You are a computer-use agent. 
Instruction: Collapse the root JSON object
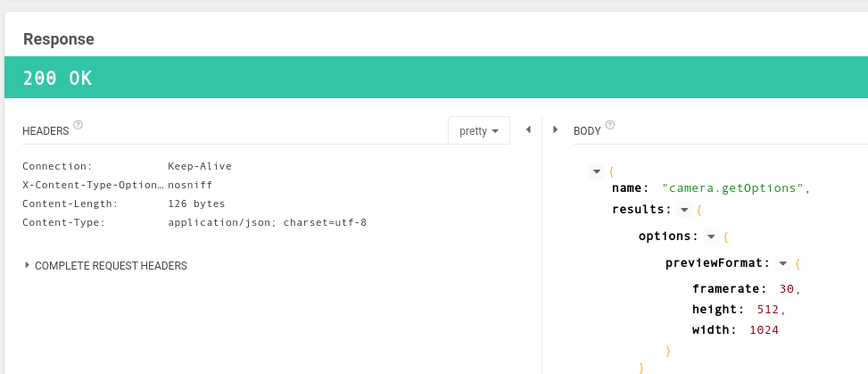pyautogui.click(x=597, y=171)
